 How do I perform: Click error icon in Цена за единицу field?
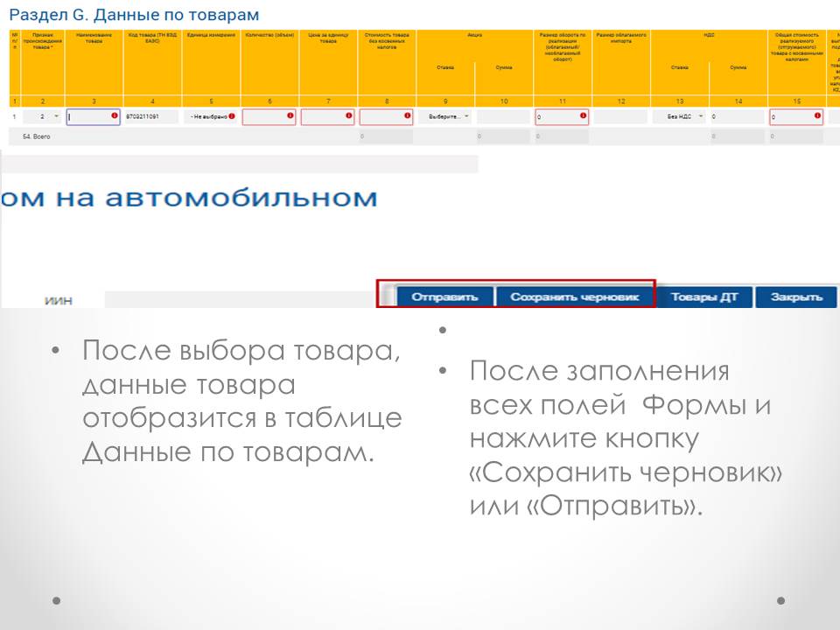349,115
